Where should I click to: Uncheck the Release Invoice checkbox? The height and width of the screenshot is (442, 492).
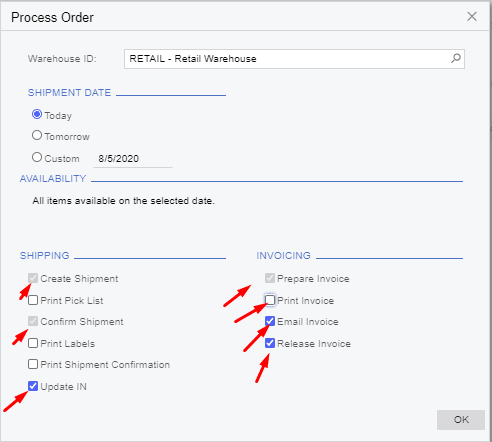click(x=270, y=343)
